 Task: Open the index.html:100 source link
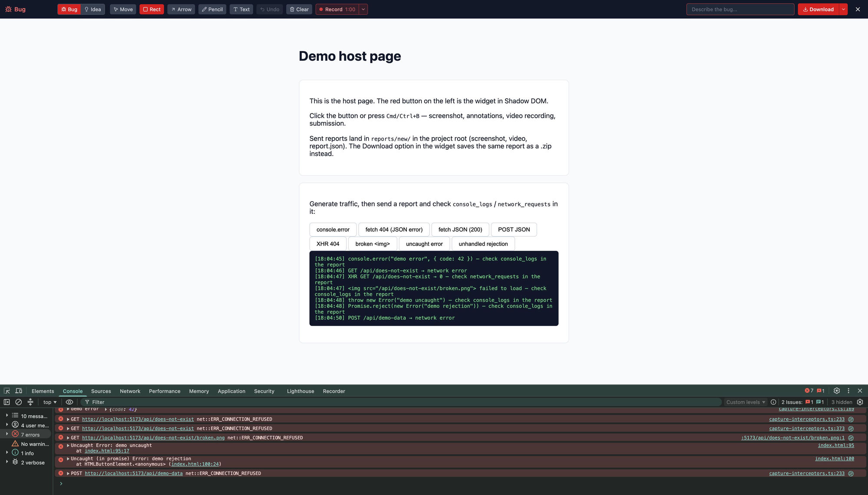pyautogui.click(x=835, y=459)
